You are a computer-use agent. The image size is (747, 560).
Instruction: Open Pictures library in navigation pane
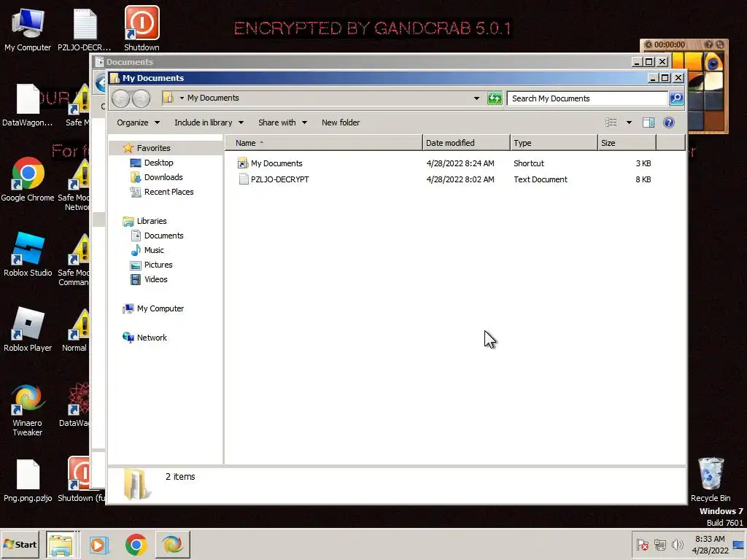(x=158, y=265)
